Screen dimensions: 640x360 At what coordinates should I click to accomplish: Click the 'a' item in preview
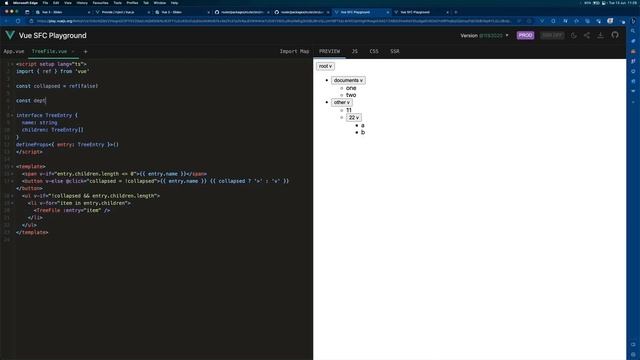[362, 125]
